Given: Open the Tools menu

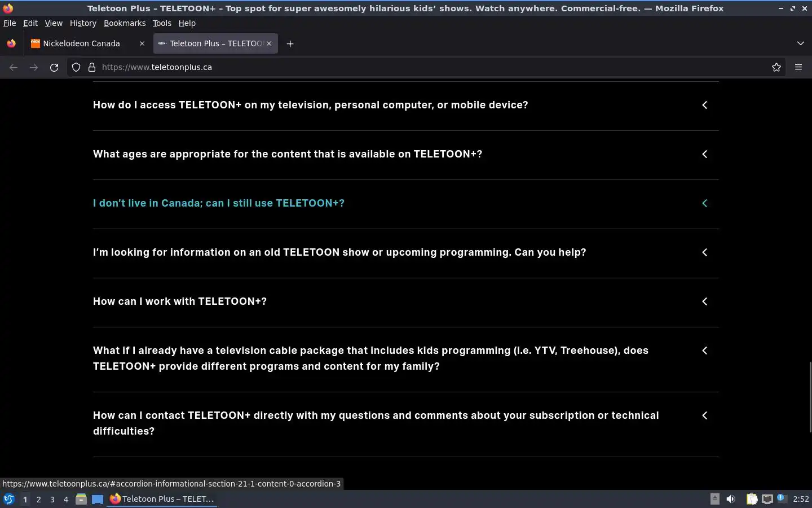Looking at the screenshot, I should (x=162, y=23).
